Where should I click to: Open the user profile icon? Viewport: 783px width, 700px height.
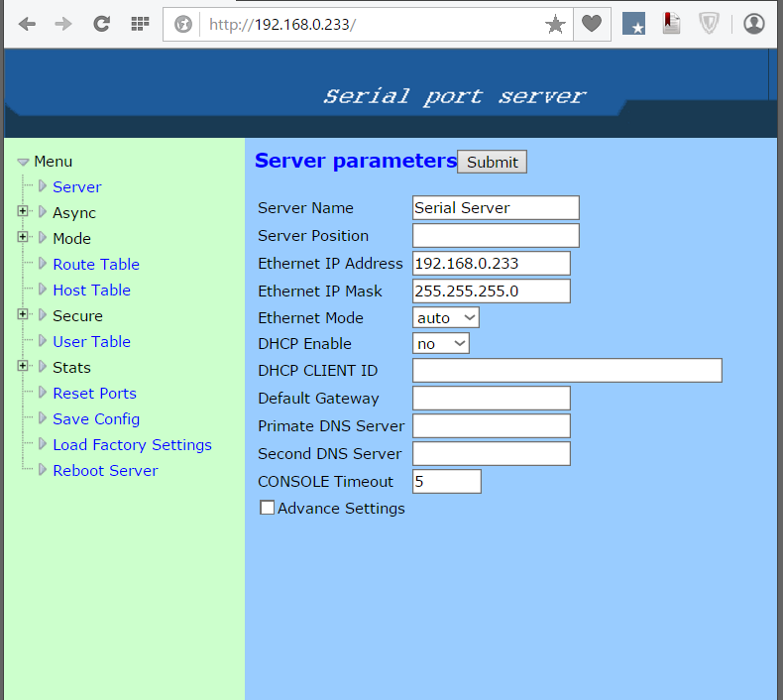coord(754,24)
